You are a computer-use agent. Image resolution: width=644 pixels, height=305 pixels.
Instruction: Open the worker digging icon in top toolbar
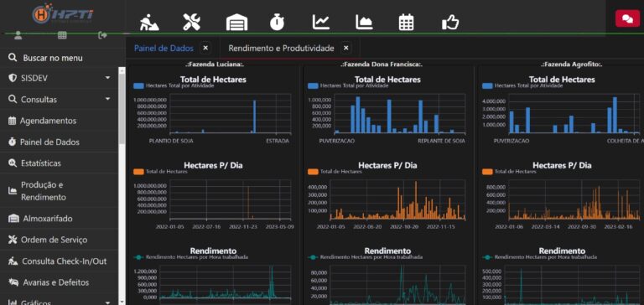tap(149, 22)
